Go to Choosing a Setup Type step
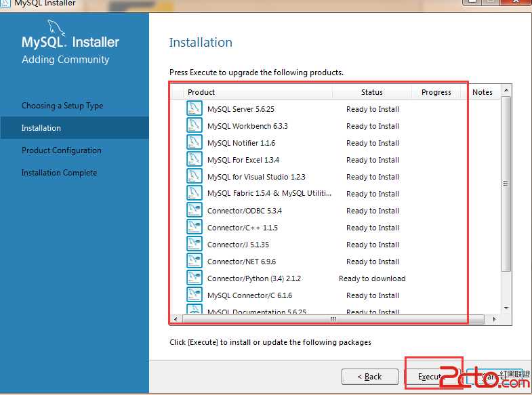Viewport: 532px width, 395px height. click(62, 106)
